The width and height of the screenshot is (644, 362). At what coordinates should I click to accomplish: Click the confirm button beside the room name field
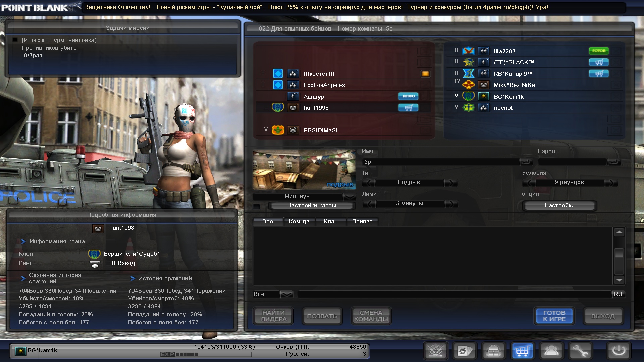[526, 162]
